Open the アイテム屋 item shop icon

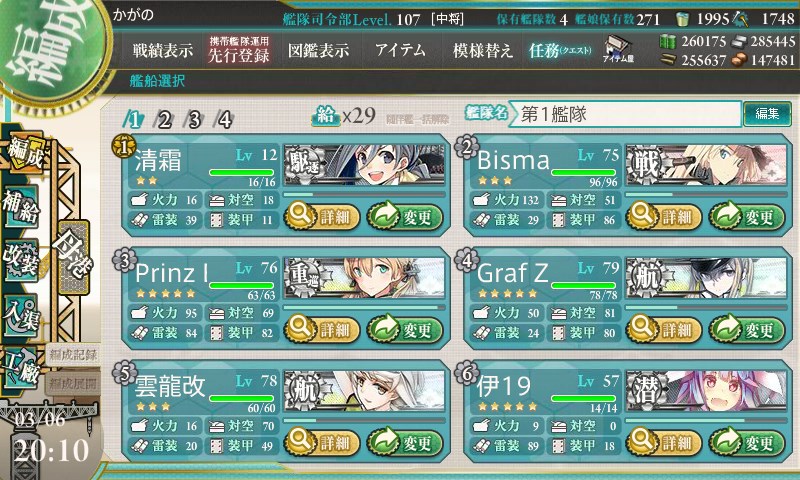617,49
